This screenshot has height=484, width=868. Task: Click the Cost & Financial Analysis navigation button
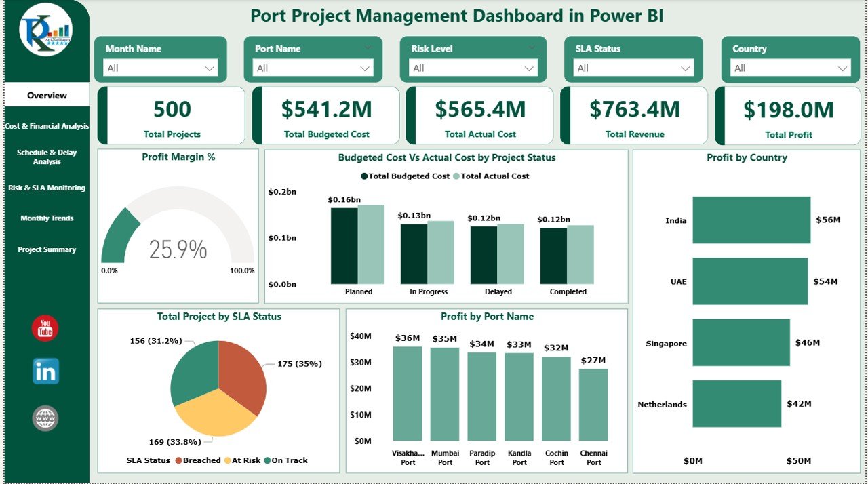(45, 125)
